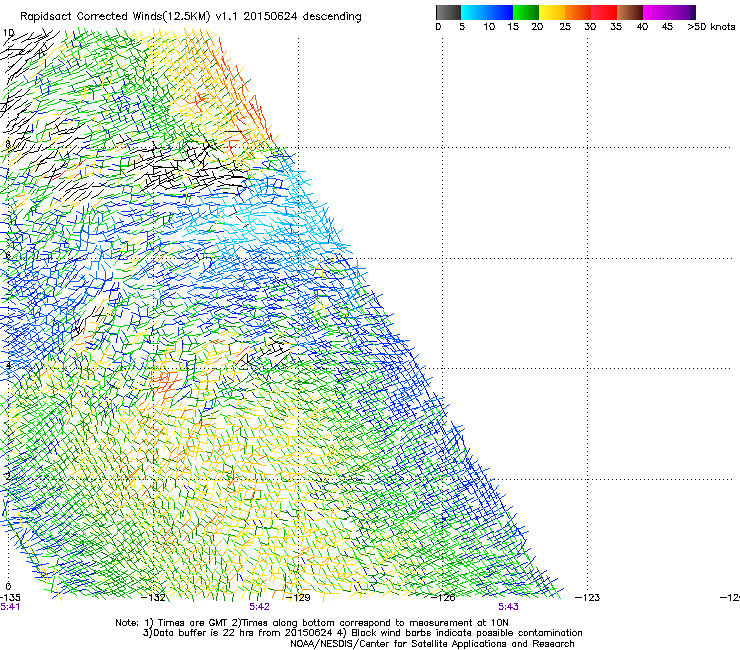Click the legend label 15
740x650 pixels.
513,27
